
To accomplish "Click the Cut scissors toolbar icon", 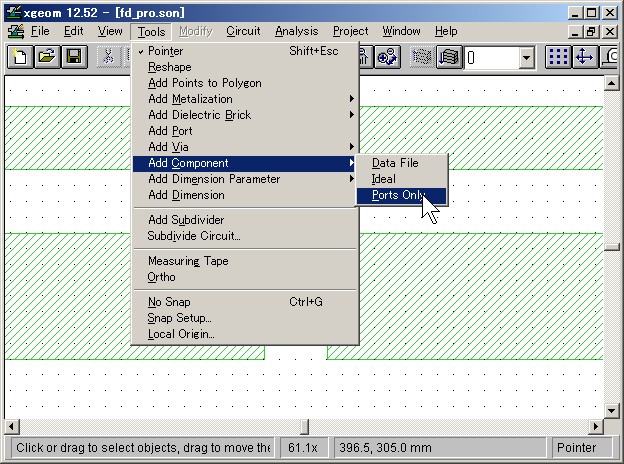I will click(108, 57).
